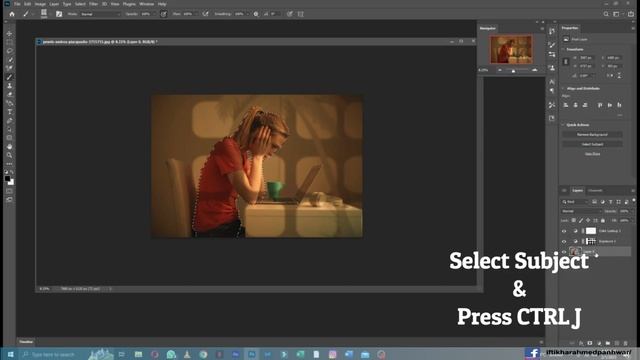Click Align bottom edges in Properties
The width and height of the screenshot is (640, 360).
(619, 105)
